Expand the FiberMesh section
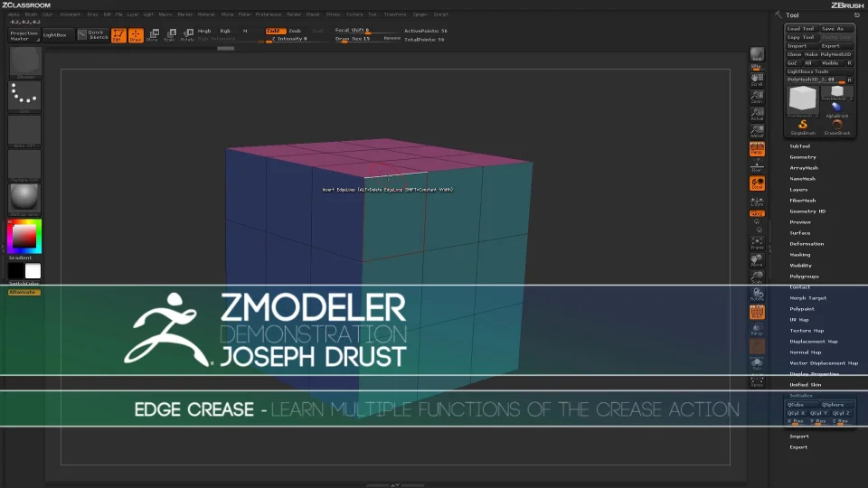 click(803, 201)
